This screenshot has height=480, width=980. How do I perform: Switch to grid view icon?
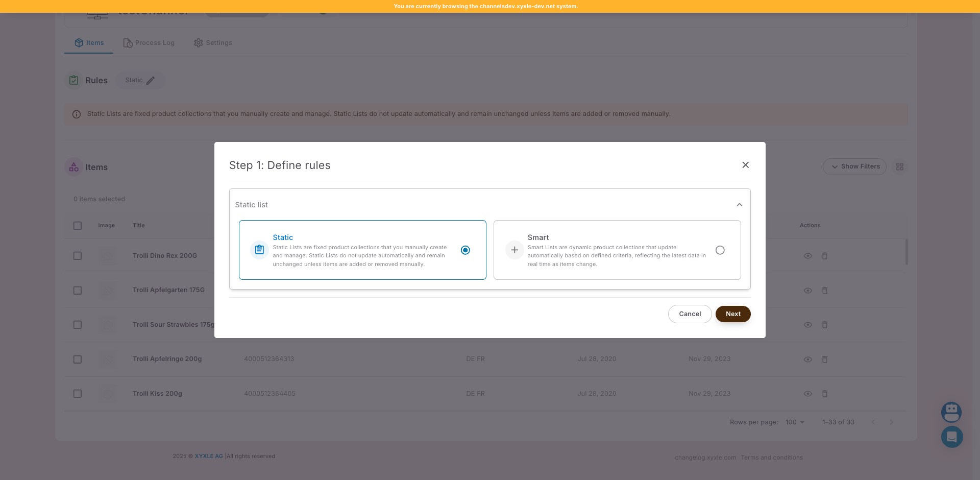(899, 167)
